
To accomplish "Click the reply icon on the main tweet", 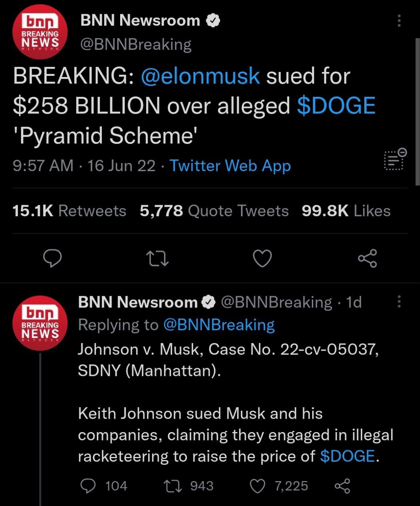I will [52, 259].
